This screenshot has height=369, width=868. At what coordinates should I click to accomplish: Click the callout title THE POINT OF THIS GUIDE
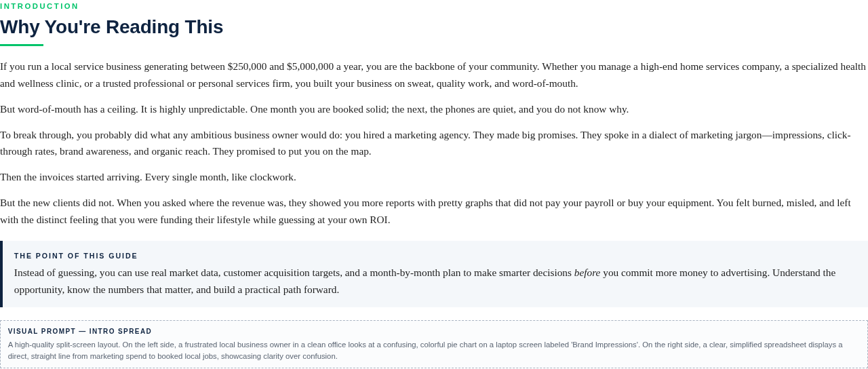click(x=76, y=256)
